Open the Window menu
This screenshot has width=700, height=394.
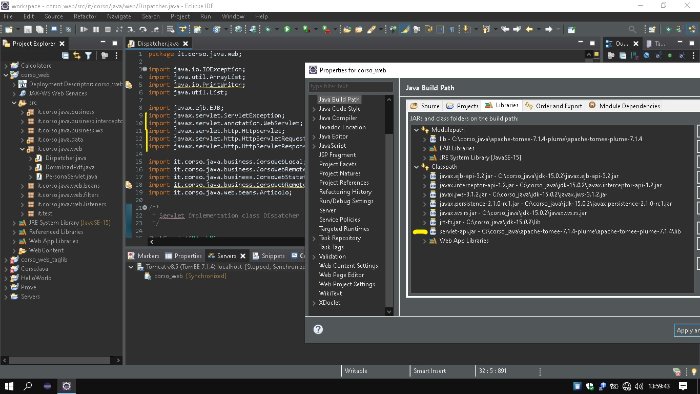pyautogui.click(x=233, y=16)
